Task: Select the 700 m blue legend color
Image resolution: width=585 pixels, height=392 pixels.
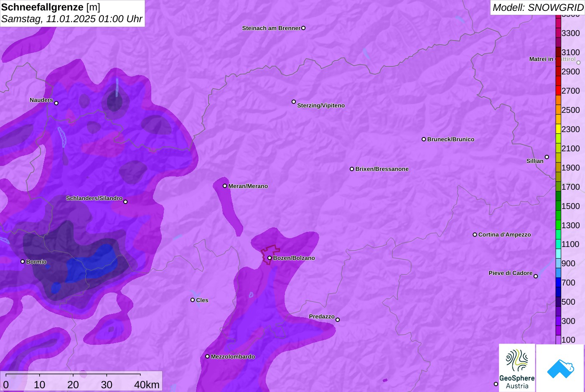Action: [558, 283]
